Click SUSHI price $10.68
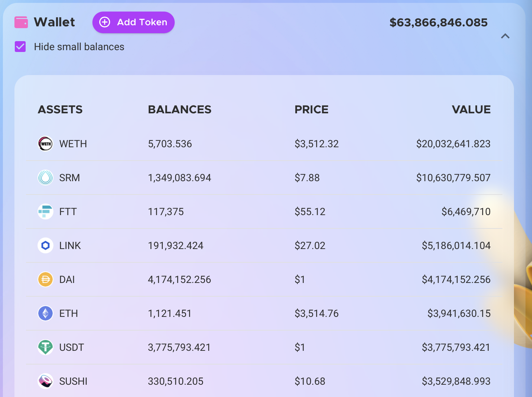 (x=310, y=381)
